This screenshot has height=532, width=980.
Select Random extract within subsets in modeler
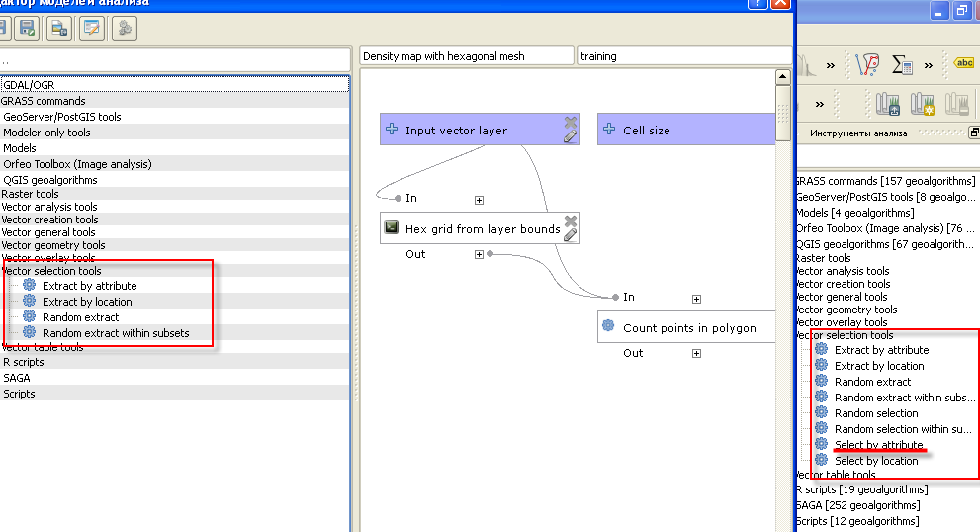116,333
